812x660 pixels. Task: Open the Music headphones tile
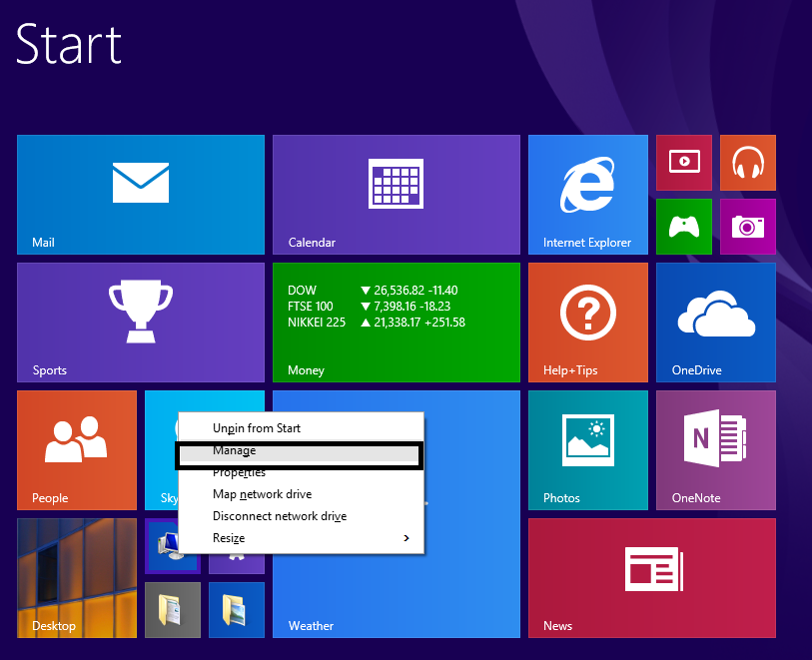(x=748, y=163)
